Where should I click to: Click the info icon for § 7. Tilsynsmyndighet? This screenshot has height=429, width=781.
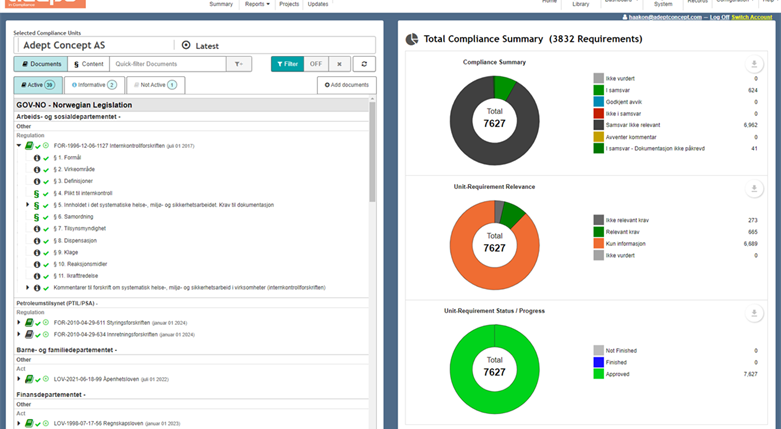[x=37, y=229]
